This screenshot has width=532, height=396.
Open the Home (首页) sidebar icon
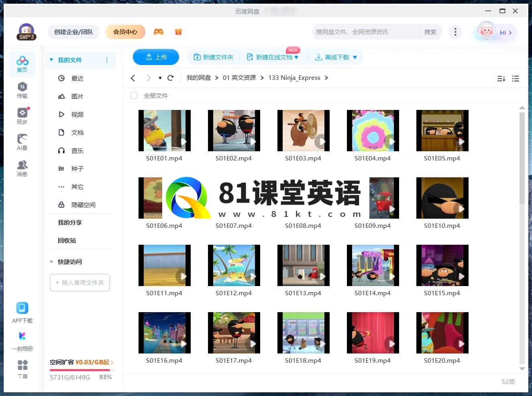22,64
